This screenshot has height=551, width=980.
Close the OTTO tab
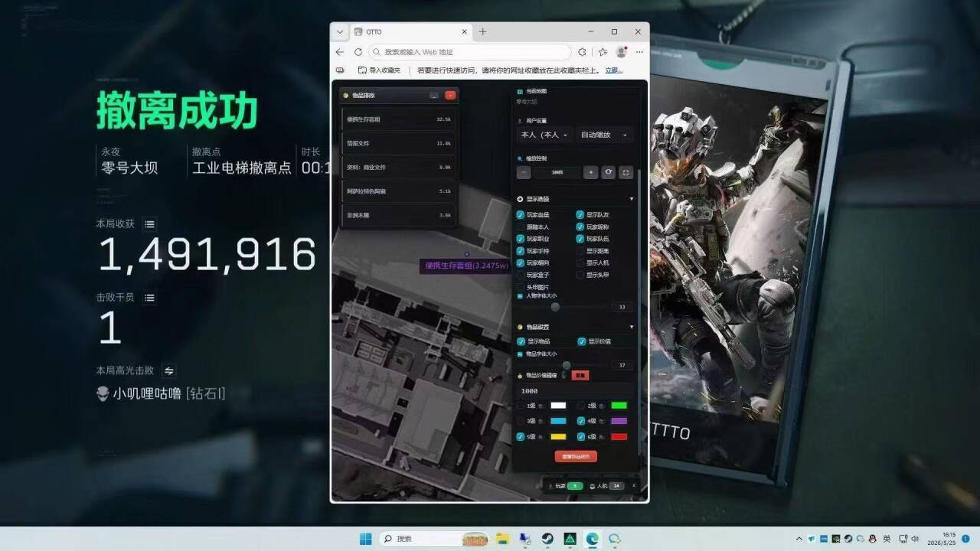(x=464, y=32)
